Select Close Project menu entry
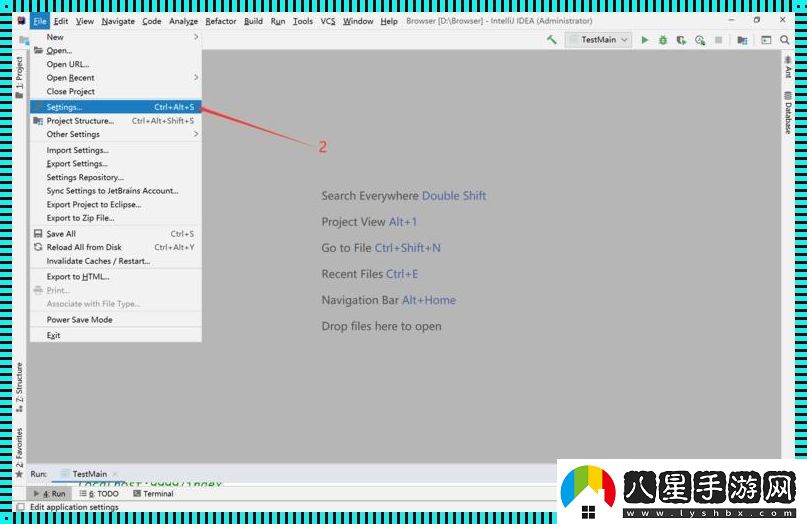Screen dimensions: 807x524 pyautogui.click(x=115, y=91)
